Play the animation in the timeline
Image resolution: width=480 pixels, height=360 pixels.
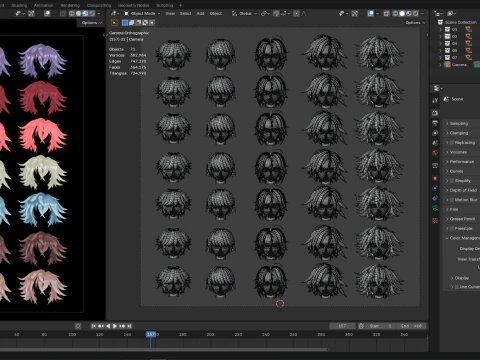115,326
